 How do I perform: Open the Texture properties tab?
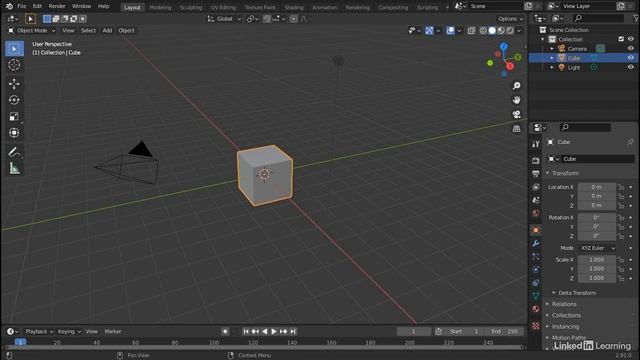point(536,326)
